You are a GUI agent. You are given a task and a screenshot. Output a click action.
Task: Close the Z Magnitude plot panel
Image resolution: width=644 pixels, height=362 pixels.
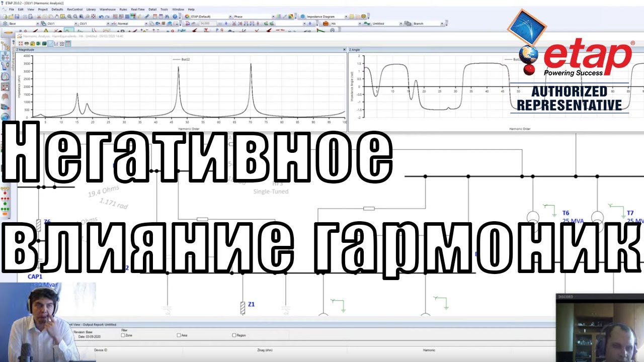(x=344, y=50)
